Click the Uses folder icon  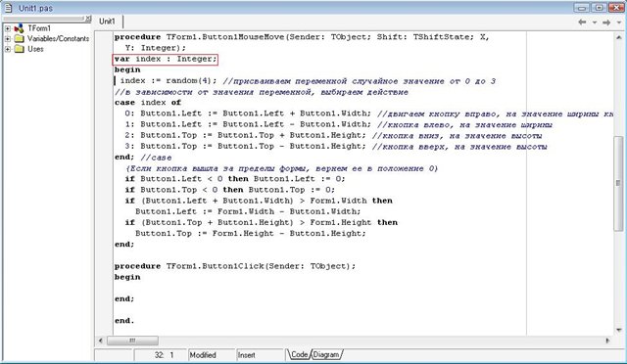(20, 49)
